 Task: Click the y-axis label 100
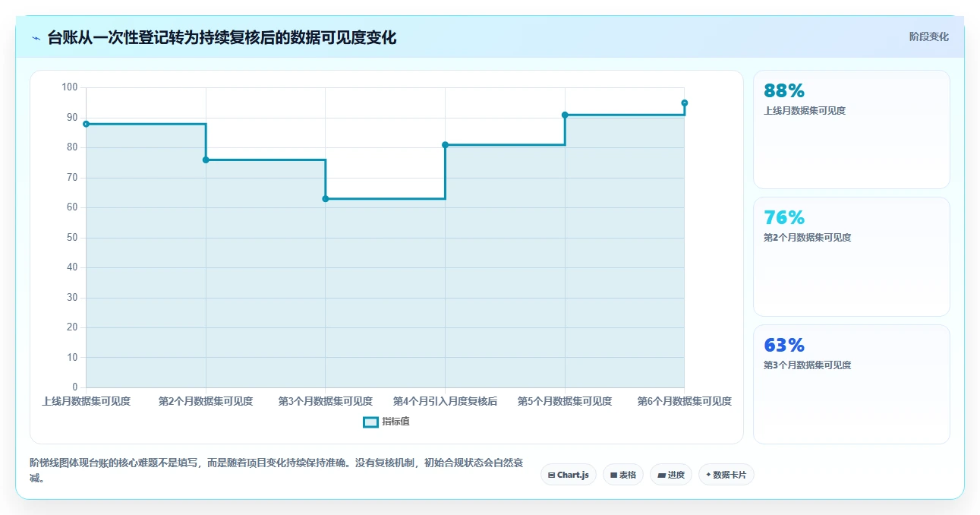point(70,87)
